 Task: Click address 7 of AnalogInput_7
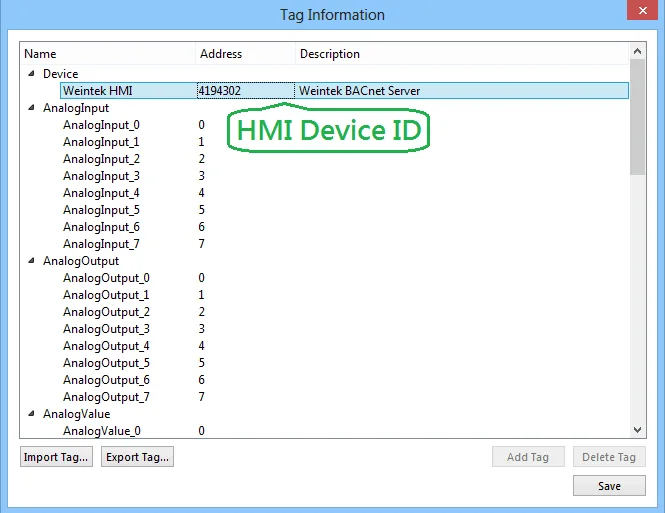(x=201, y=244)
